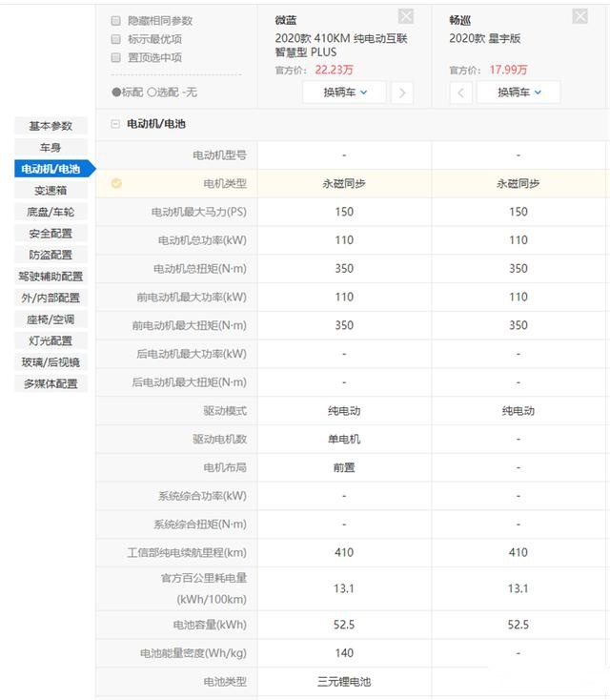Click 前电动机最大功率(kW) label

tap(192, 297)
